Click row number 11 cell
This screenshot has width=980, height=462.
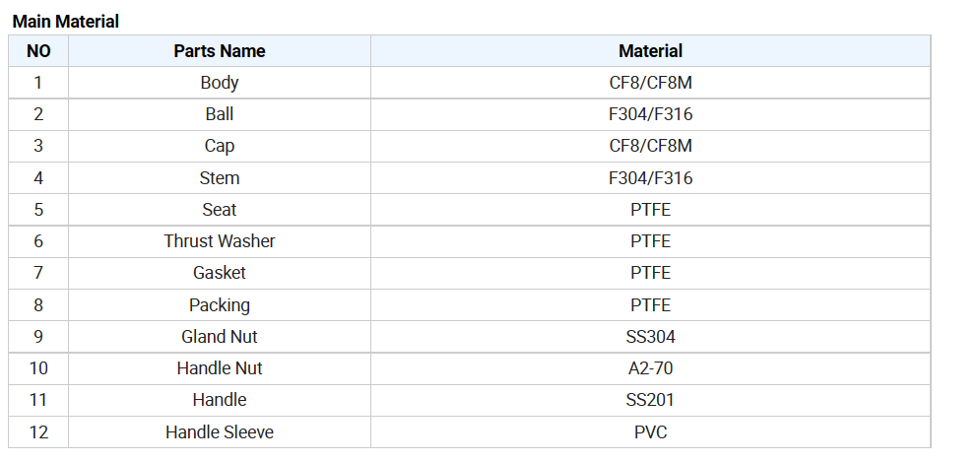[x=38, y=400]
